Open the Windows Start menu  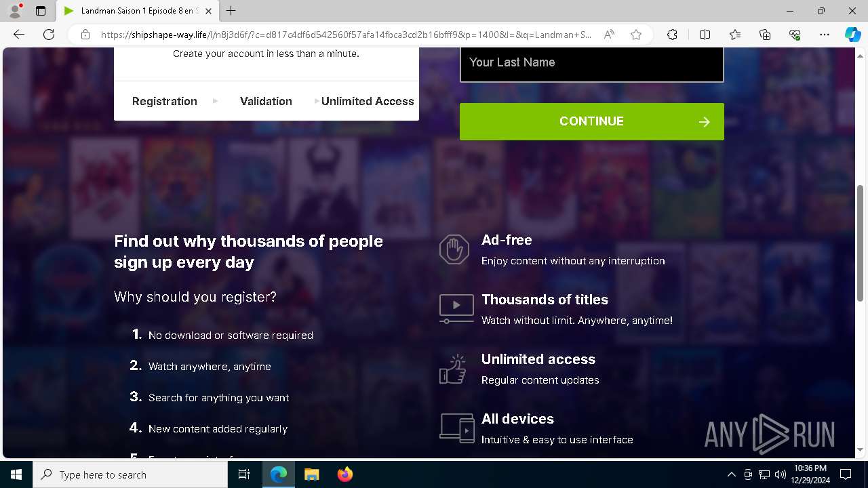tap(16, 474)
